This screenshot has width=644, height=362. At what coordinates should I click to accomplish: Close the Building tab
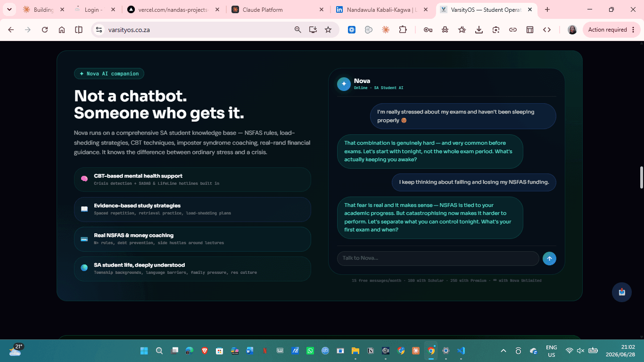(x=62, y=9)
